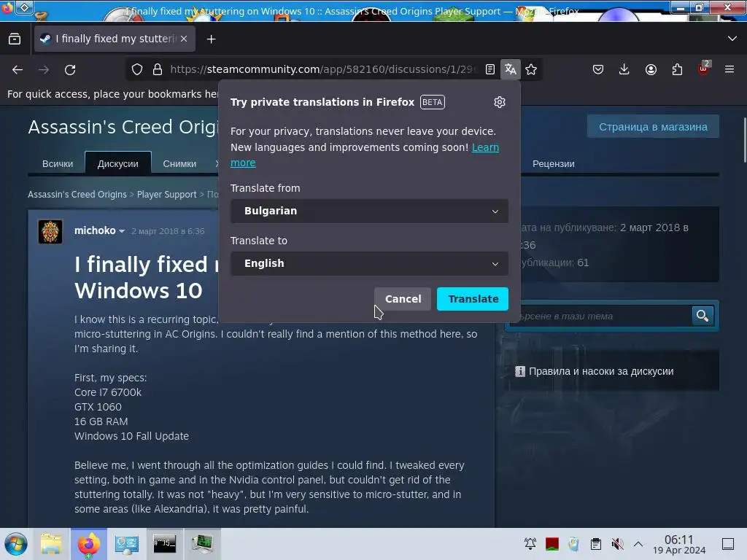
Task: Click the michoko username
Action: pos(95,230)
